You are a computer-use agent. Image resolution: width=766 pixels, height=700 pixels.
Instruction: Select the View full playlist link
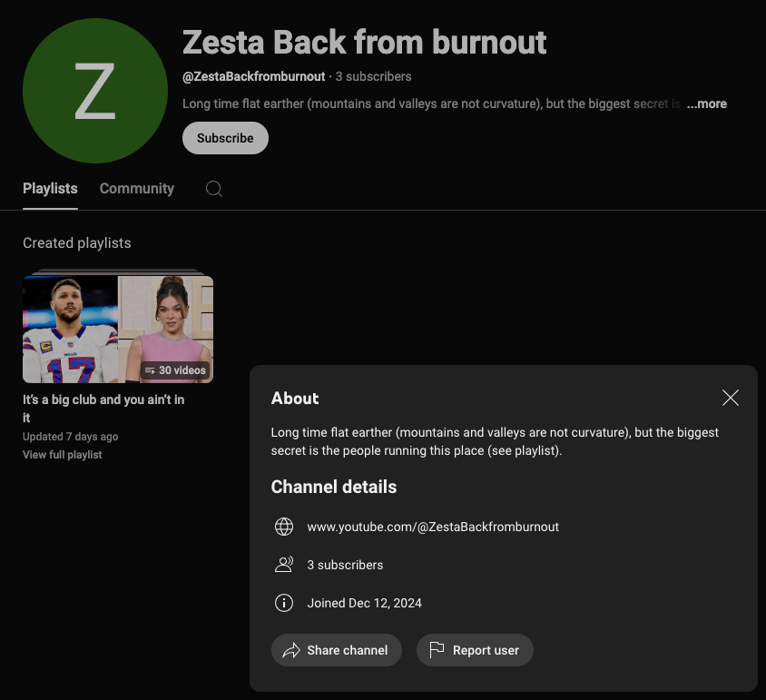63,455
